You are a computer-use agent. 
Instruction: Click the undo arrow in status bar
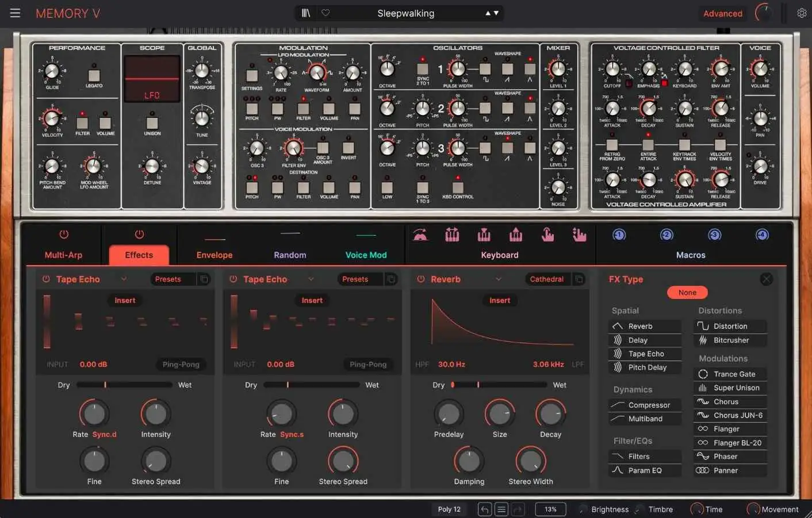tap(485, 509)
